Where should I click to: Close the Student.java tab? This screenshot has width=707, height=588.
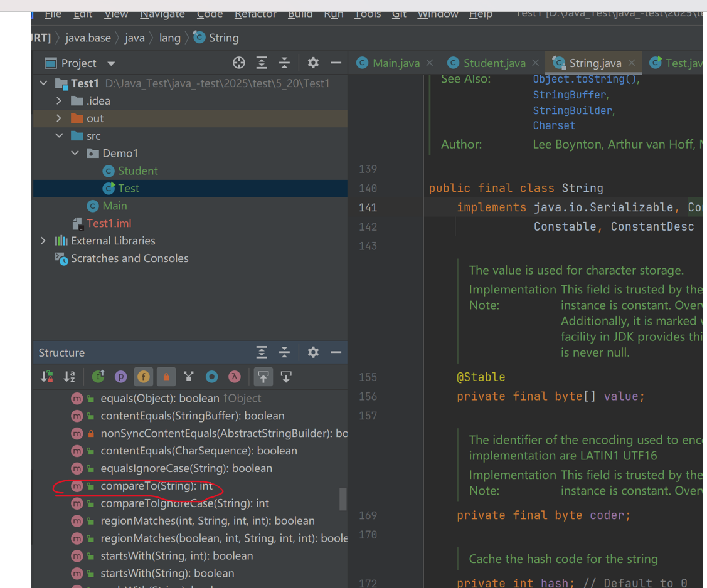click(x=535, y=63)
